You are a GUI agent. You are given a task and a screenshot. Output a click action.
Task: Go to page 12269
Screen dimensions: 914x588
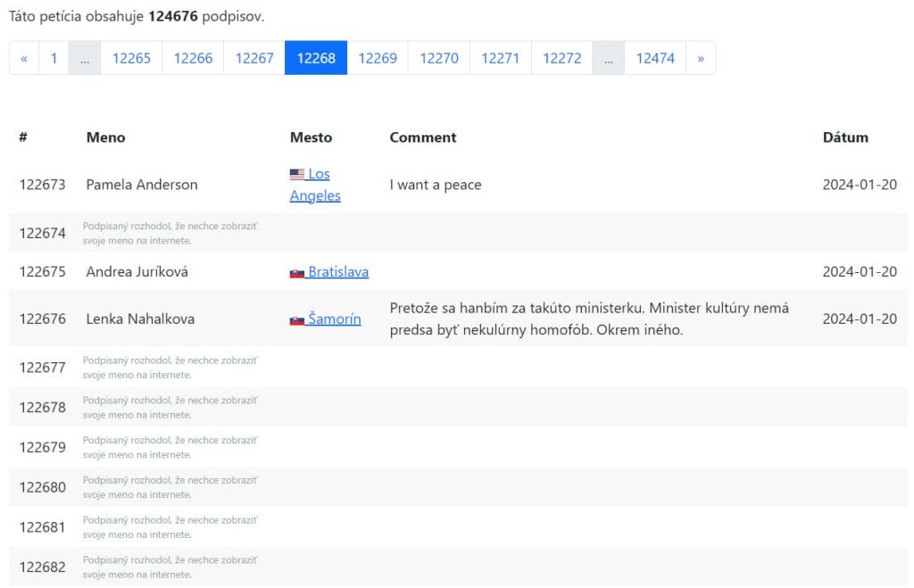378,58
